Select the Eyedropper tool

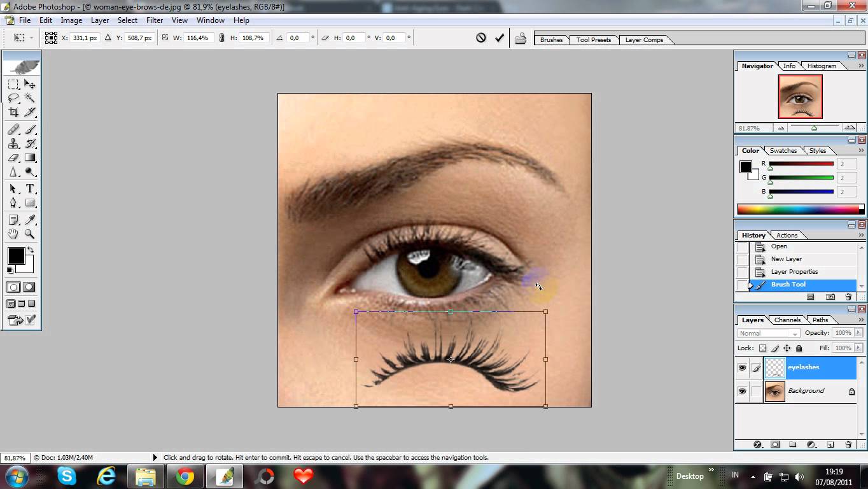pyautogui.click(x=30, y=220)
